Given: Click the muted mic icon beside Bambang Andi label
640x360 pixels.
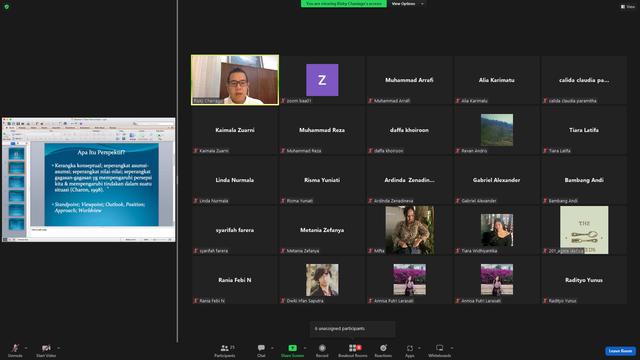Looking at the screenshot, I should (x=545, y=201).
